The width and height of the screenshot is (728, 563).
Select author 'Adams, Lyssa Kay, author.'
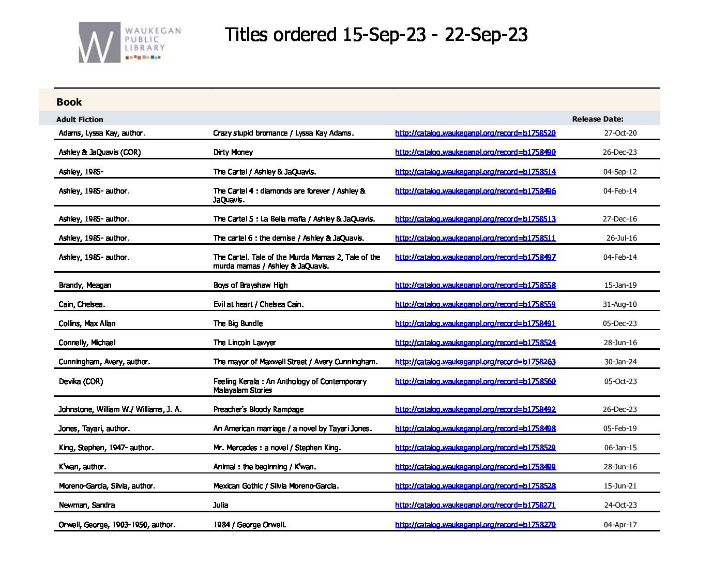102,133
